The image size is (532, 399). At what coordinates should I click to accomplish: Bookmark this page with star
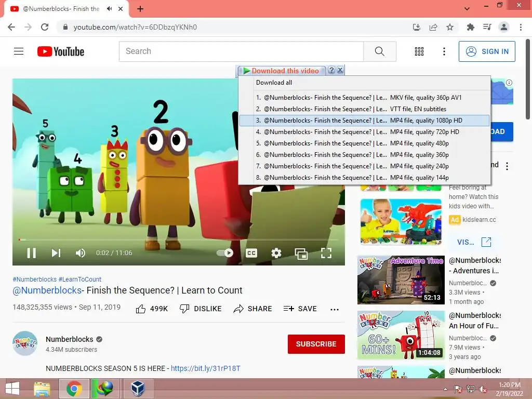point(450,27)
